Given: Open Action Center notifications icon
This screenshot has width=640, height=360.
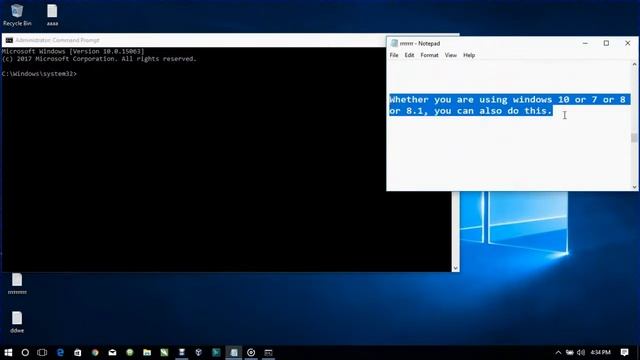Looking at the screenshot, I should [624, 352].
